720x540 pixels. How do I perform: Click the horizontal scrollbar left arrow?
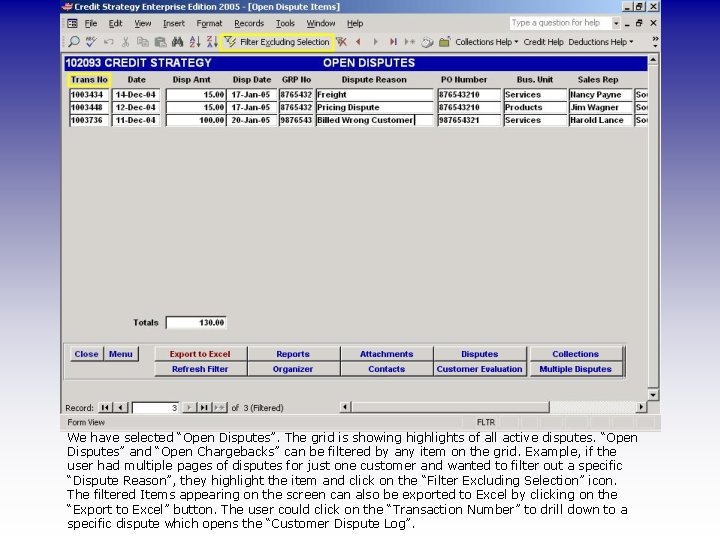(x=345, y=407)
